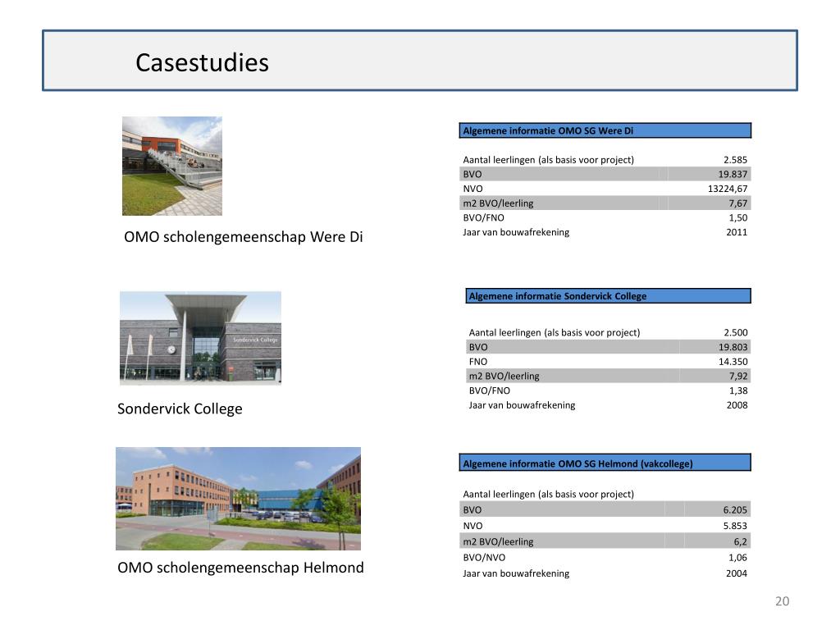Click the 'BVO/NVO' row label in Helmond table
Viewport: 840px width, 630px height.
pos(484,558)
